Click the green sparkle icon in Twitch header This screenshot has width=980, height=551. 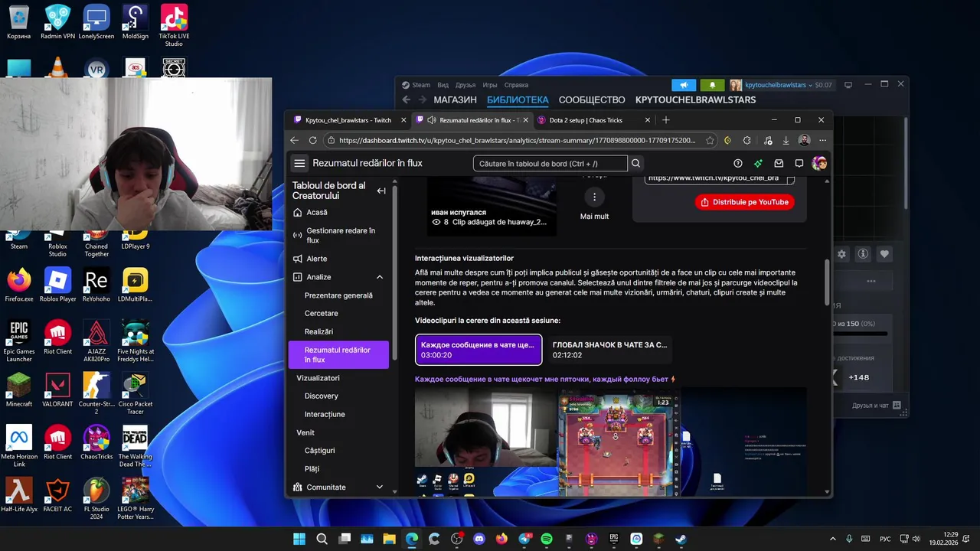(x=758, y=163)
